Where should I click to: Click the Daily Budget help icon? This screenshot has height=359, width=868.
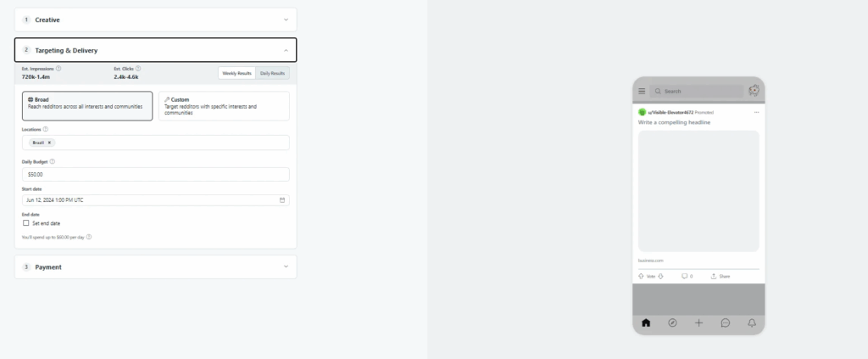pos(53,162)
